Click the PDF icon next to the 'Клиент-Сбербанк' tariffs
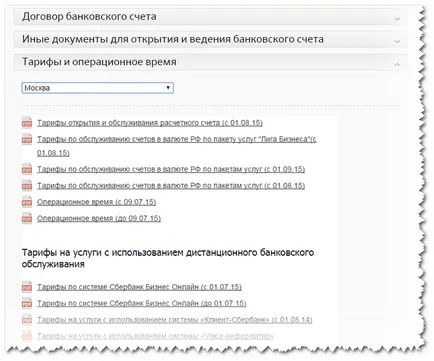 click(27, 319)
